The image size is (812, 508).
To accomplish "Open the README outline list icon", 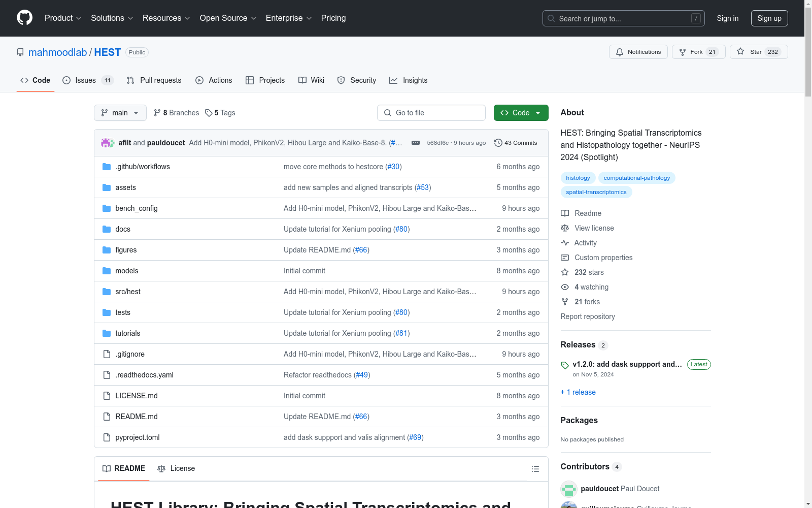I will [x=535, y=469].
